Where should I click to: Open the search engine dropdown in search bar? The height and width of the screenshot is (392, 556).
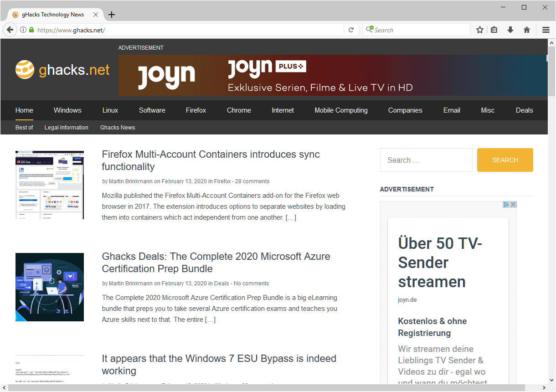point(370,30)
